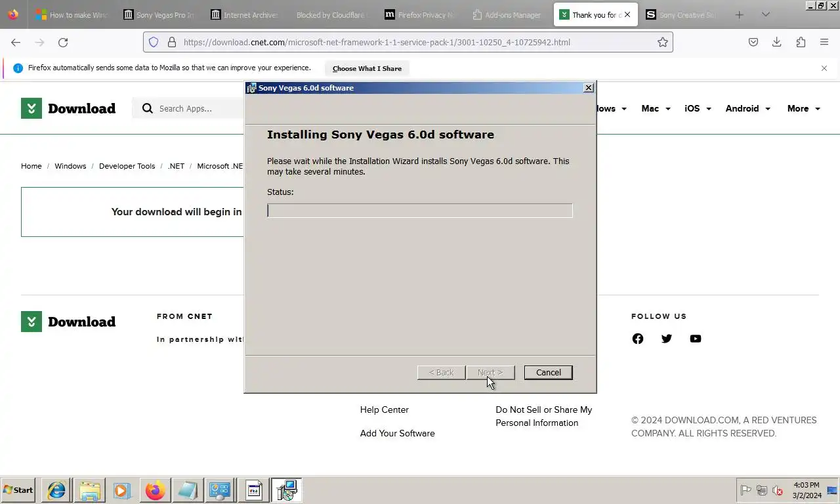Open the Firefox downloads panel
This screenshot has height=504, width=840.
pyautogui.click(x=777, y=42)
